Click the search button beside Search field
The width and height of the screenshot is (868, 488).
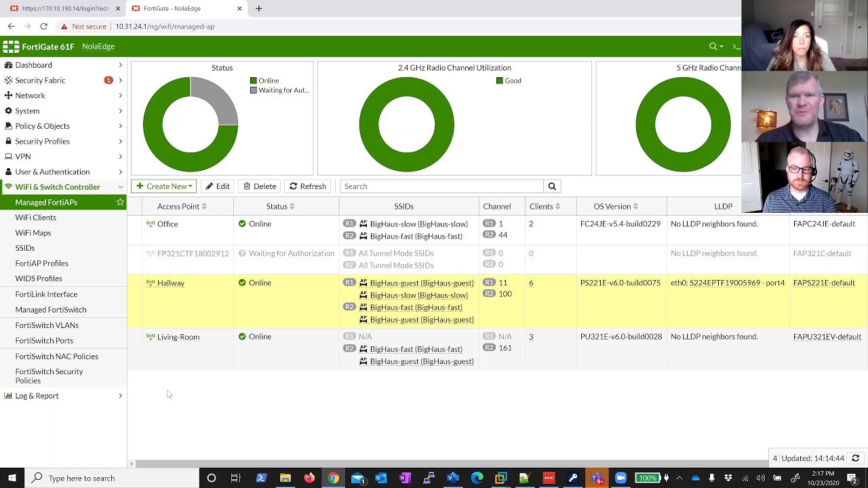(x=552, y=186)
